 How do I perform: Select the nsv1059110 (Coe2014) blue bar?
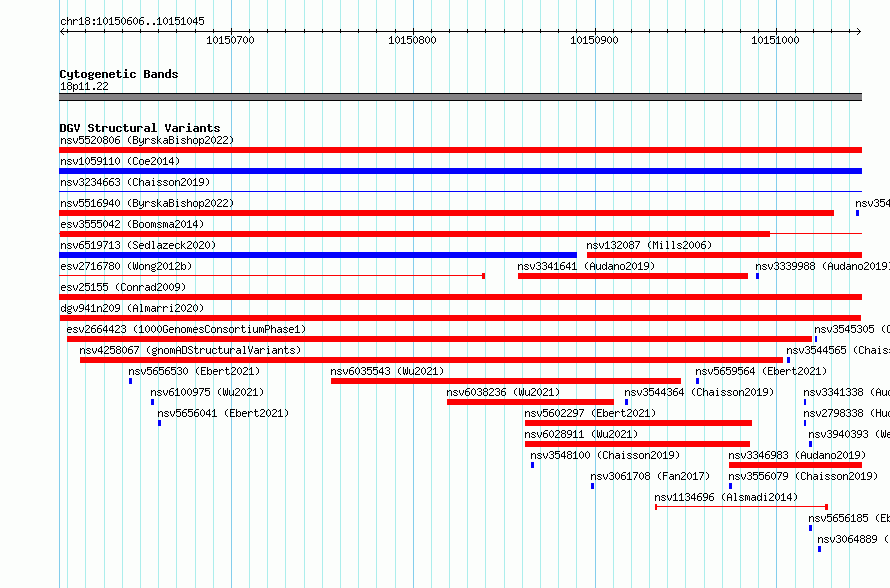[x=460, y=171]
